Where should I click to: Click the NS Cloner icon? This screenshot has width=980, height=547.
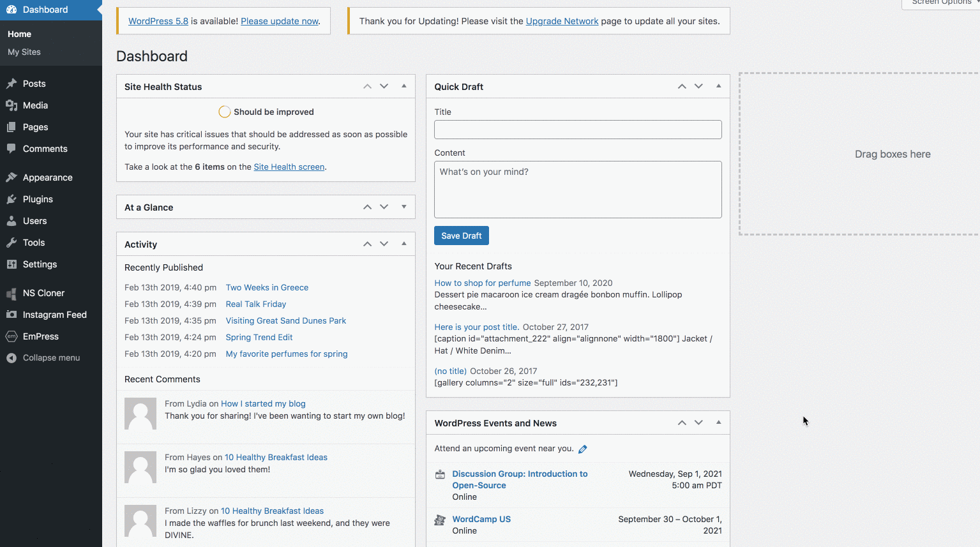click(x=11, y=293)
